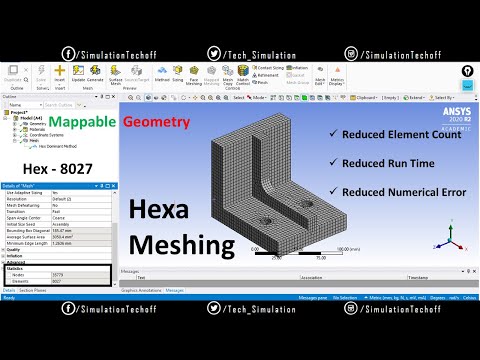Pin the Details of Mesh panel
This screenshot has width=480, height=360.
pos(102,186)
